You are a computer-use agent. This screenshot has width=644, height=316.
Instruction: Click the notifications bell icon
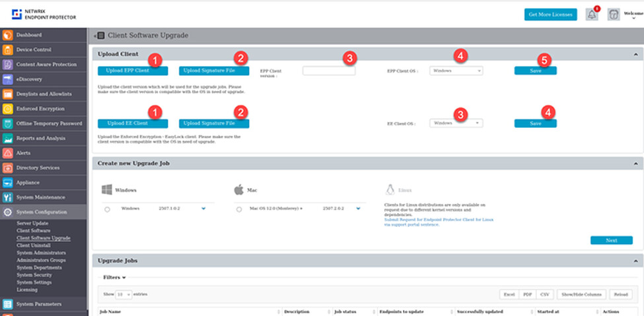pos(592,15)
